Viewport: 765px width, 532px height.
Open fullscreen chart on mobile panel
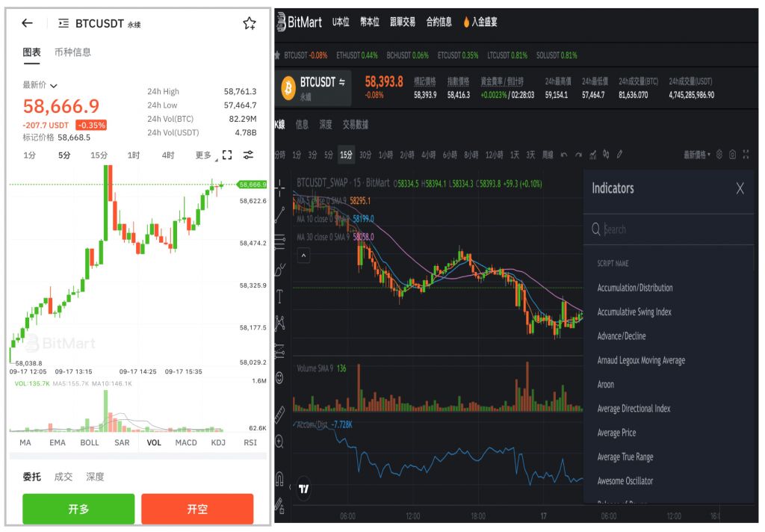pos(228,155)
